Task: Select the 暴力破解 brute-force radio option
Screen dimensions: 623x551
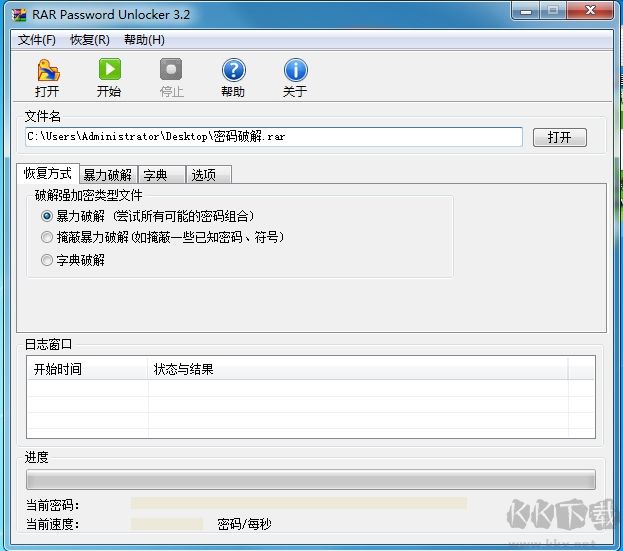Action: coord(47,216)
